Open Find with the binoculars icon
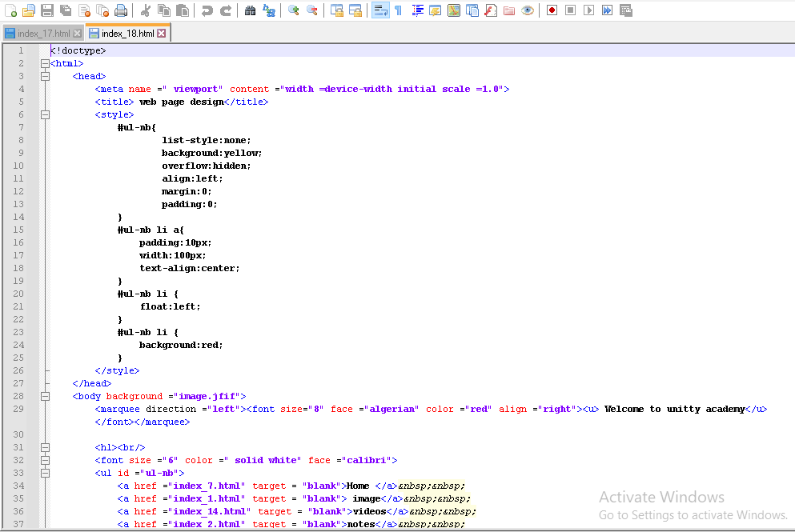Screen dimensions: 795x532 point(250,10)
